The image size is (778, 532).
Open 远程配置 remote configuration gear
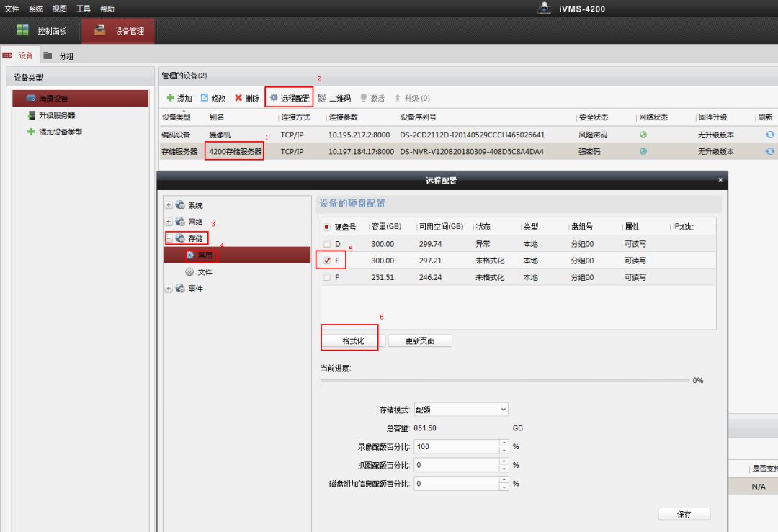click(274, 98)
